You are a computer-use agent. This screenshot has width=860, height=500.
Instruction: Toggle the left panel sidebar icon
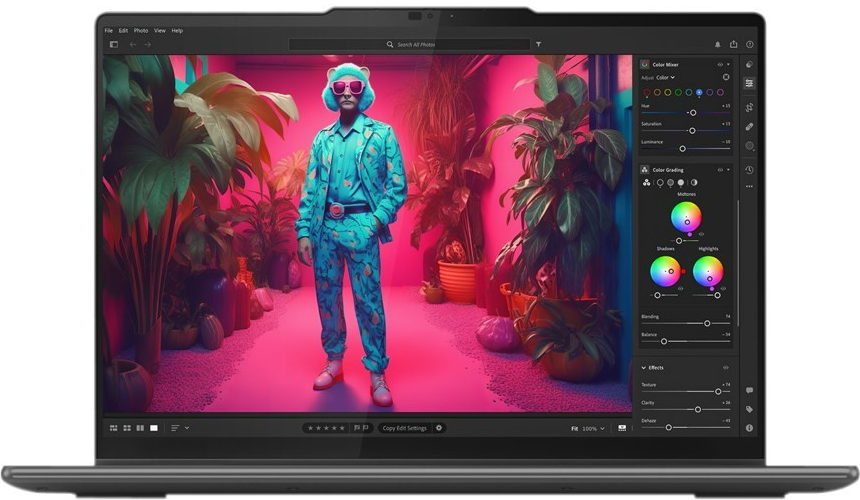tap(114, 44)
